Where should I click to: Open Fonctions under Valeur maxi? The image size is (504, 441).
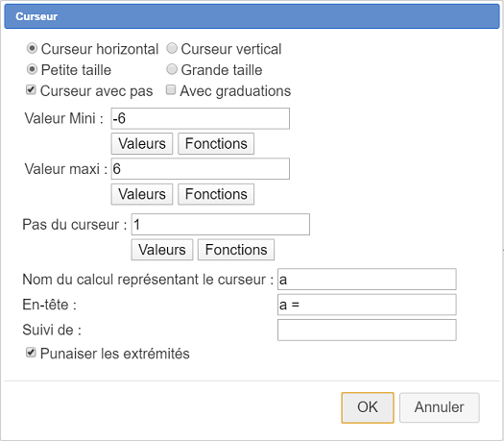click(x=216, y=194)
